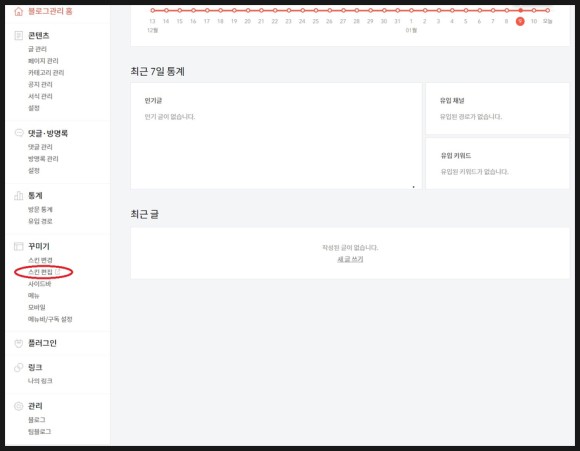
Task: Open 나의 링크
Action: pos(40,381)
